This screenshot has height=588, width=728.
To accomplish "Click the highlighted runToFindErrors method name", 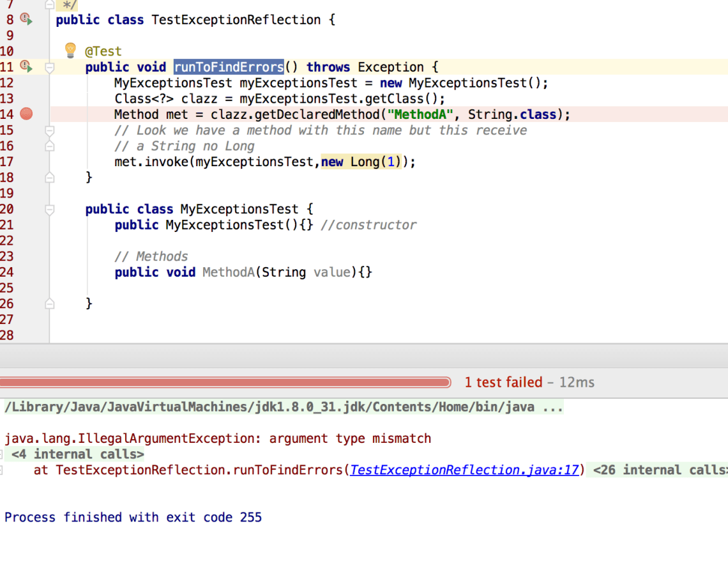I will (229, 67).
